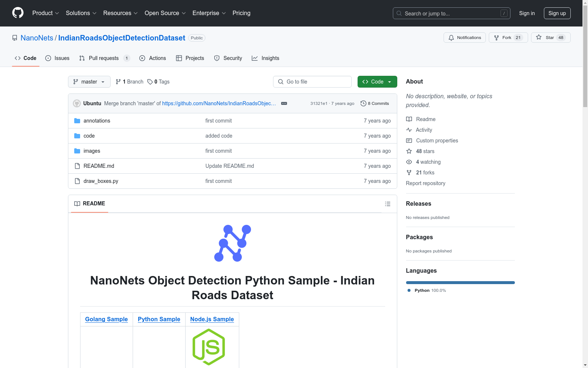Click the branch icon beside 1 Branch
This screenshot has height=368, width=588.
point(118,82)
